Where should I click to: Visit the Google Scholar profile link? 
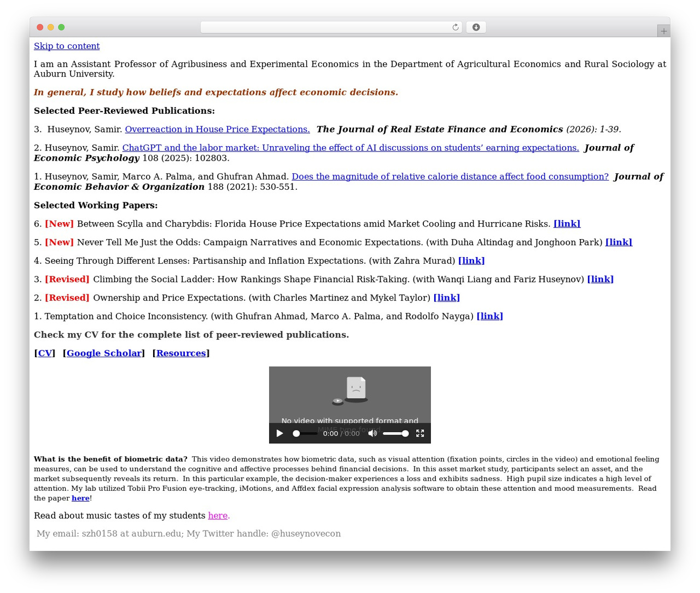coord(104,353)
